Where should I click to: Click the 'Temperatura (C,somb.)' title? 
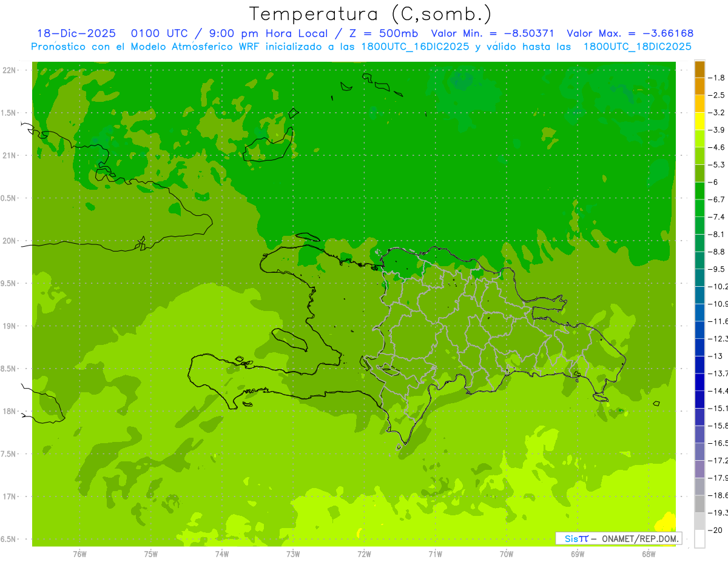point(370,14)
